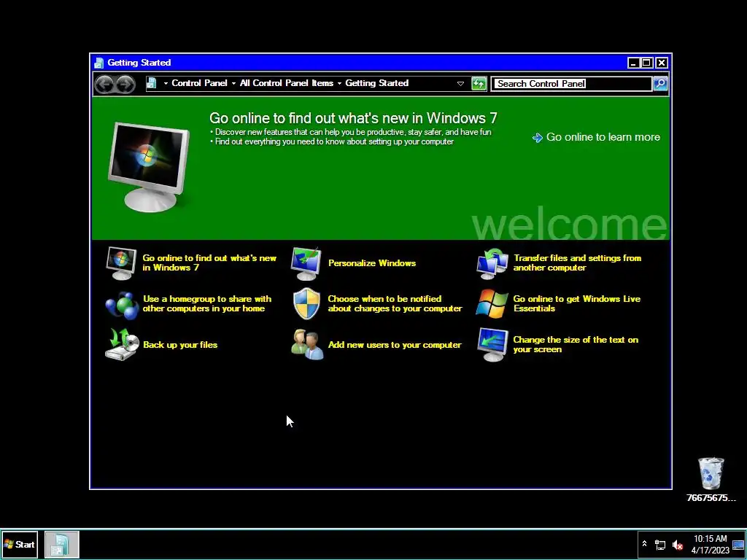Viewport: 747px width, 560px height.
Task: Open Use a homegroup to share link
Action: click(x=206, y=304)
